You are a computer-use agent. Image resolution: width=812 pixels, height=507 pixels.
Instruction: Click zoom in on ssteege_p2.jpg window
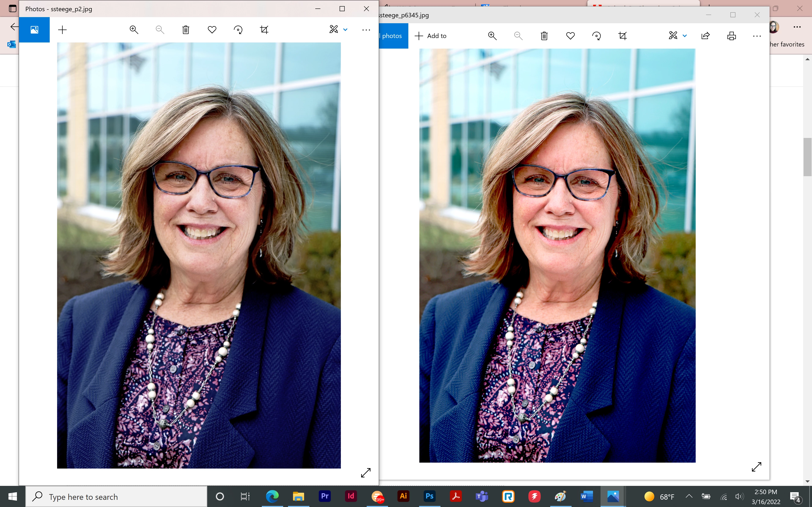(134, 30)
